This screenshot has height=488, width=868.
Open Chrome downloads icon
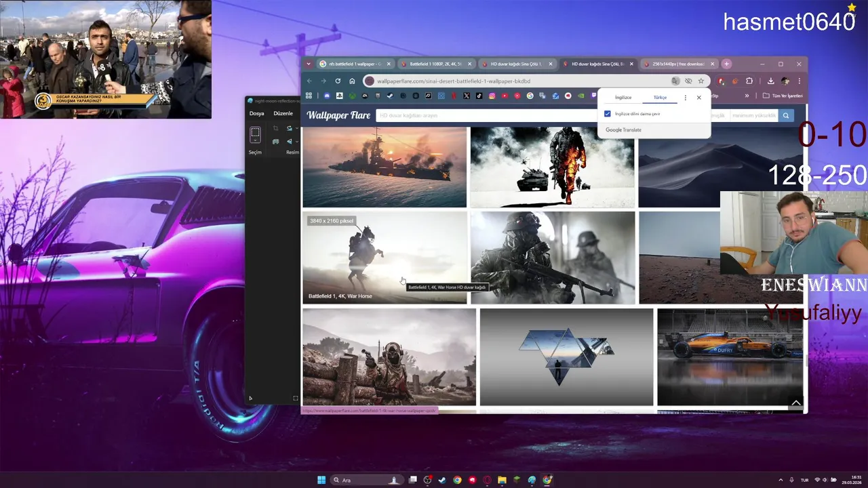771,81
